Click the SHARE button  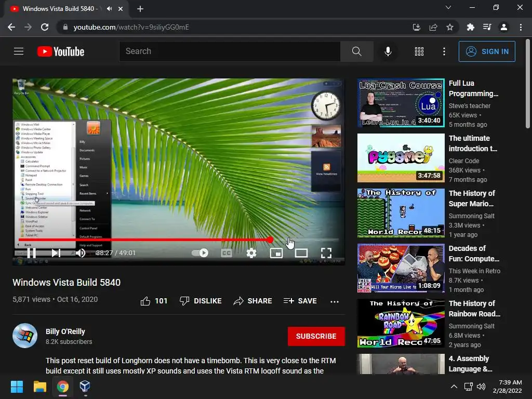tap(253, 301)
